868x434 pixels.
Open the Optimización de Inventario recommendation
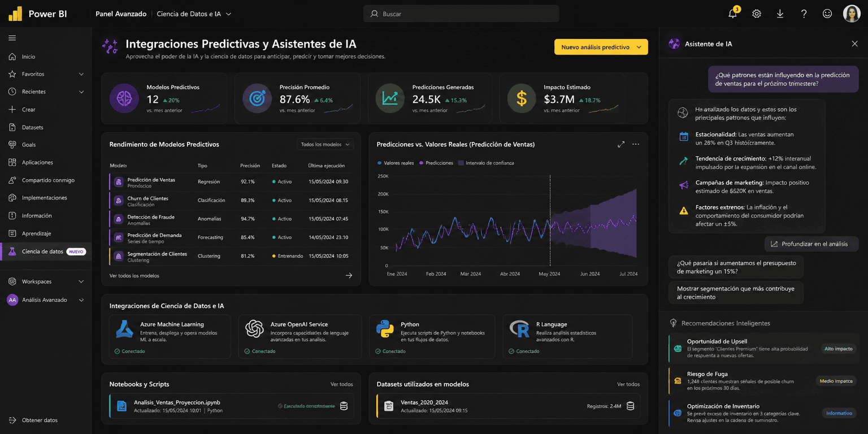pyautogui.click(x=763, y=413)
